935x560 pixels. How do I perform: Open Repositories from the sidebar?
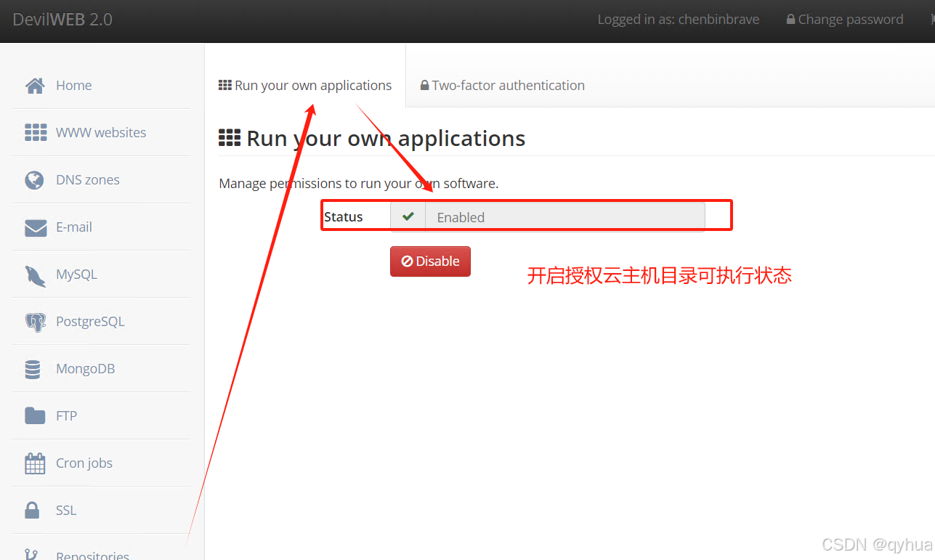92,555
